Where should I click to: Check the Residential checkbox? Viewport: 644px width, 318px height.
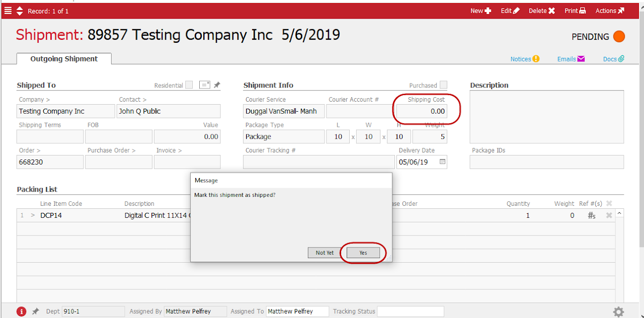189,85
